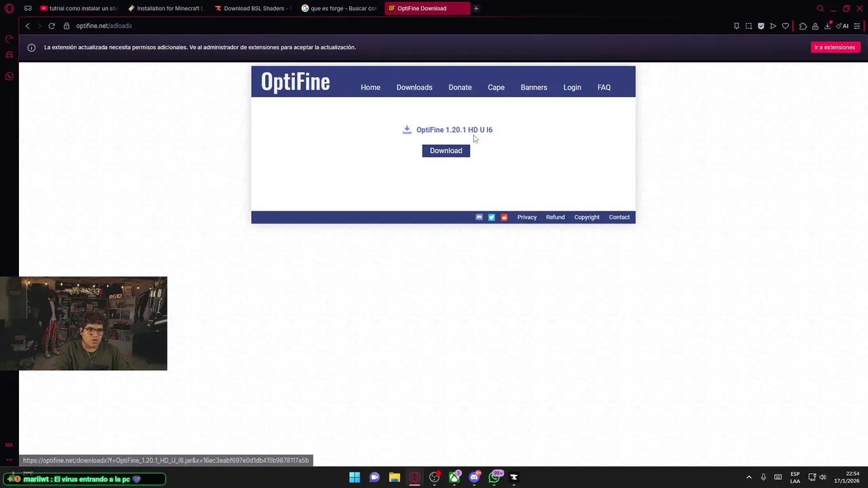Click the send flow arrow icon in toolbar
This screenshot has width=868, height=488.
[773, 26]
